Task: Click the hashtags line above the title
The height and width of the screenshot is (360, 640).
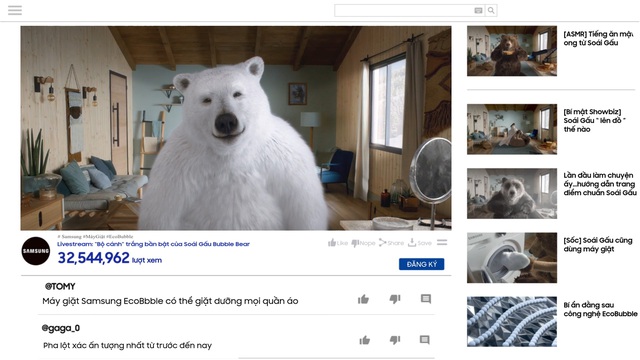Action: tap(95, 236)
